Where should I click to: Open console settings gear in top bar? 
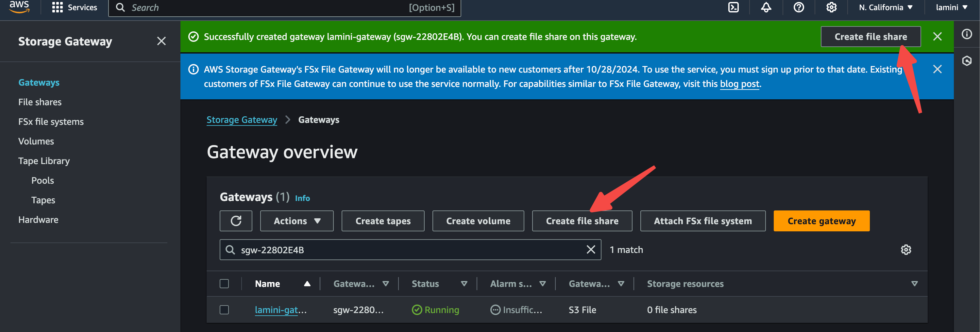click(x=831, y=7)
